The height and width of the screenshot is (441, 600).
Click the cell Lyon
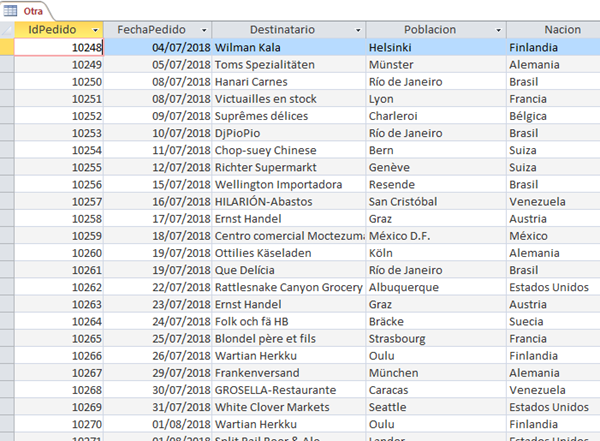[x=436, y=99]
